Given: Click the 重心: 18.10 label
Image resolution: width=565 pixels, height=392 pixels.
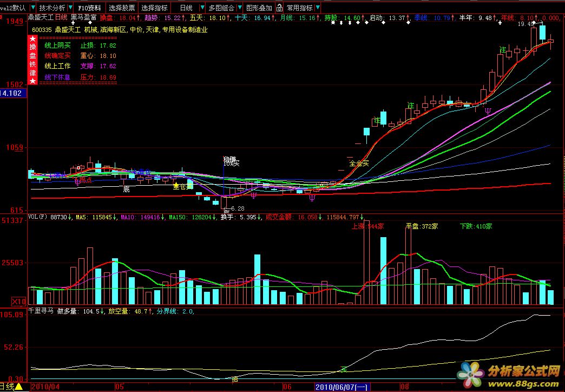Looking at the screenshot, I should click(98, 56).
